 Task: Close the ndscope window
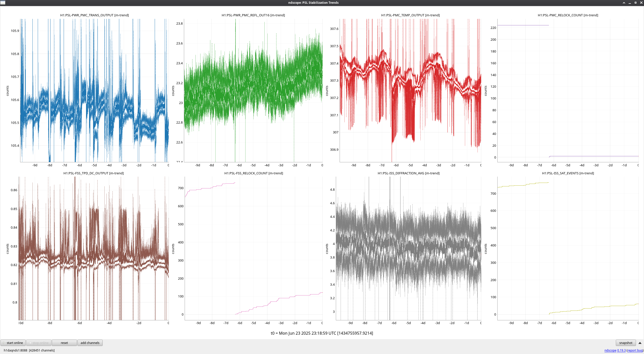pos(641,3)
